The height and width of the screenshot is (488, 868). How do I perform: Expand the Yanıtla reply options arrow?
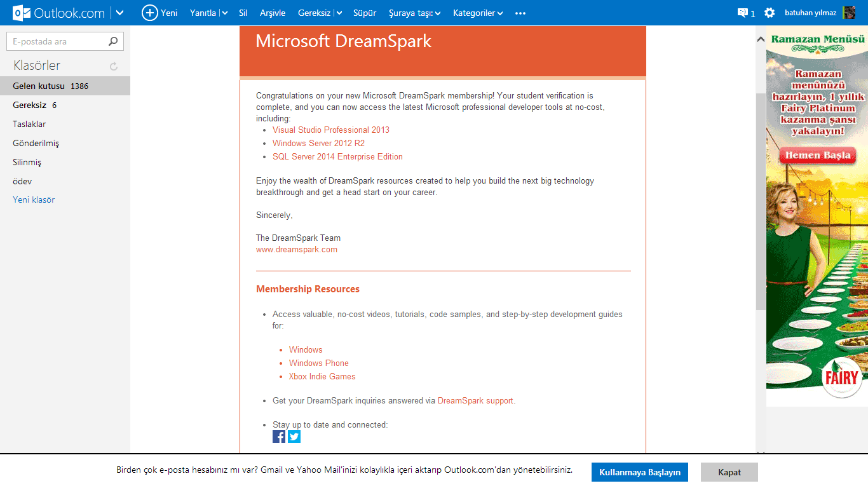pyautogui.click(x=225, y=13)
